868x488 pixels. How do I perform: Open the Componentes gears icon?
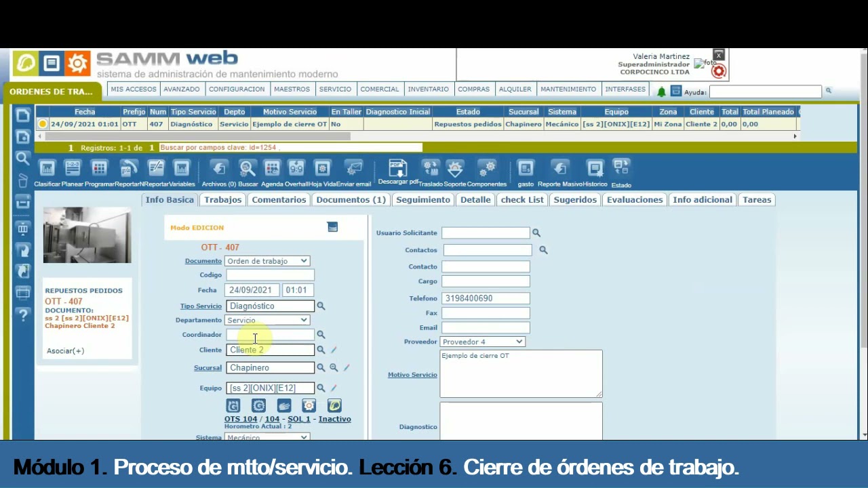click(x=486, y=168)
